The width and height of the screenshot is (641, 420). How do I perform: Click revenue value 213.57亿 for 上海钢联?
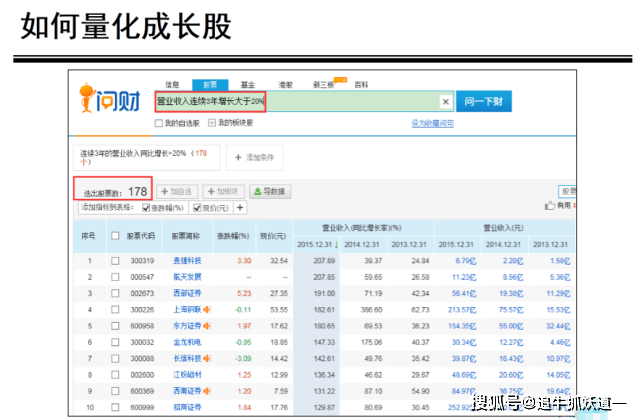462,310
